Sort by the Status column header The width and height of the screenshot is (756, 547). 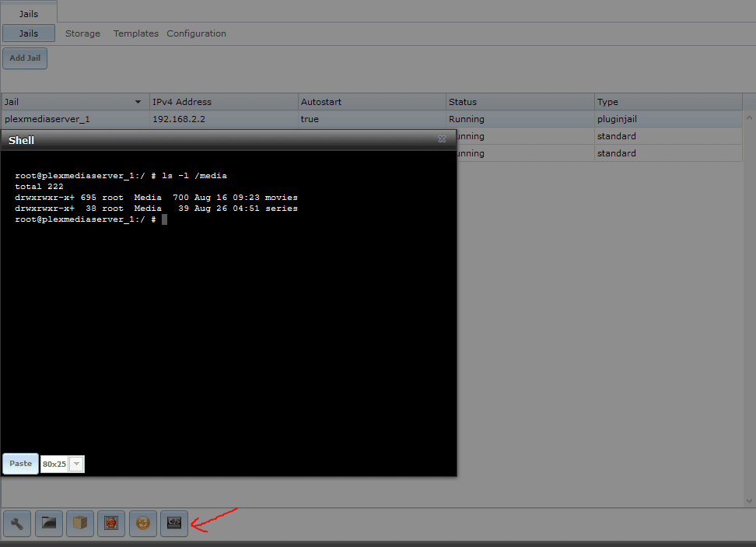[x=520, y=102]
